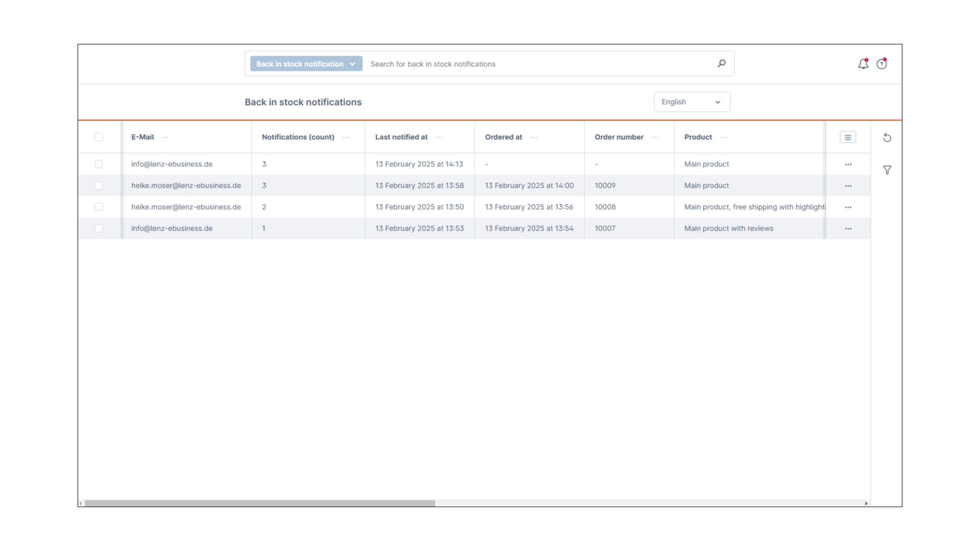Click the scrollbar right arrow
Viewport: 980px width, 551px height.
(x=866, y=503)
